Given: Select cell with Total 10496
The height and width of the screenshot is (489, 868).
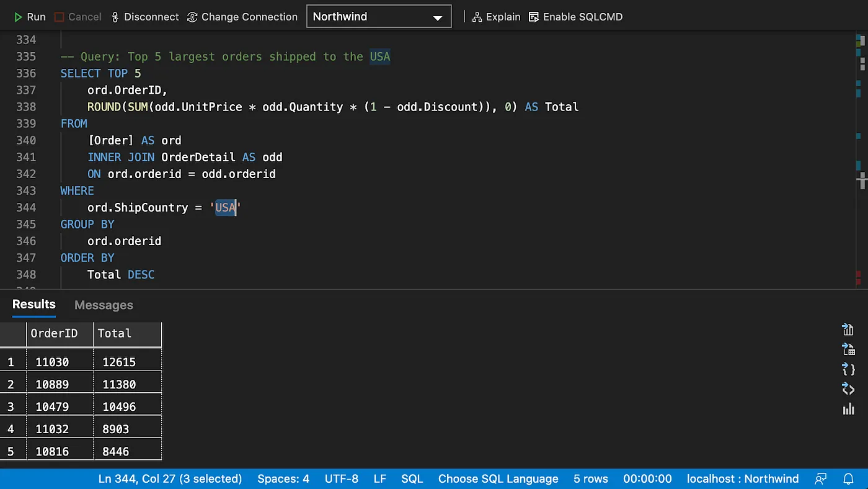Looking at the screenshot, I should coord(128,406).
